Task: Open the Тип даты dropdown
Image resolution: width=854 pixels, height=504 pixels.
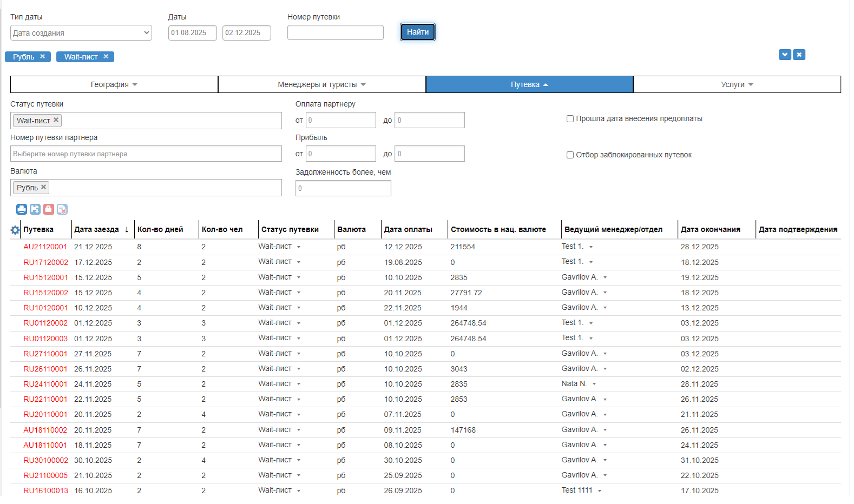Action: 81,33
